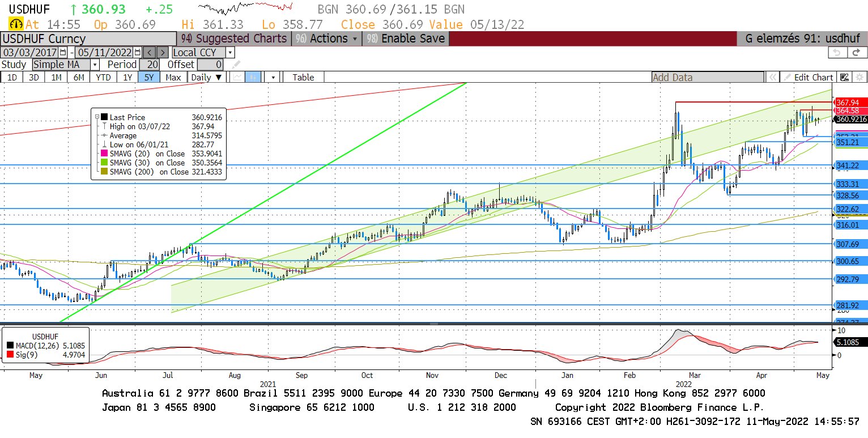Collapse panel with double left chevron
The height and width of the screenshot is (438, 868).
pos(772,77)
